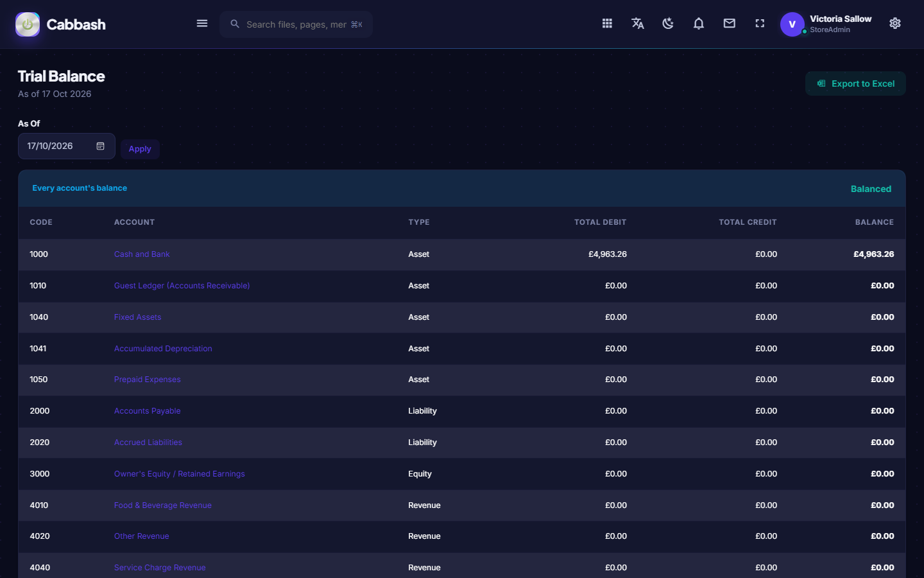Open Service Charge Revenue account

click(160, 568)
